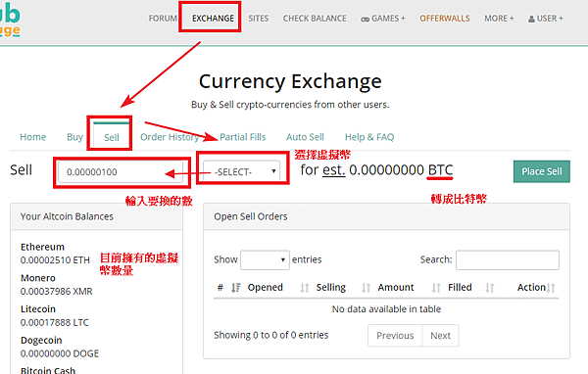
Task: Click the gamepad icon beside GAMES
Action: coord(365,20)
